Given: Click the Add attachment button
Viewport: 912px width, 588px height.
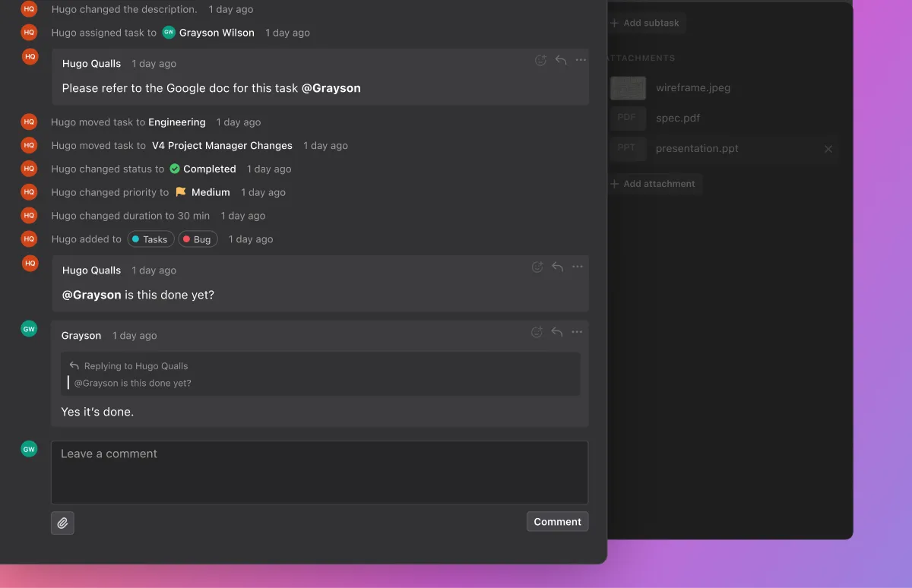Looking at the screenshot, I should (x=653, y=184).
